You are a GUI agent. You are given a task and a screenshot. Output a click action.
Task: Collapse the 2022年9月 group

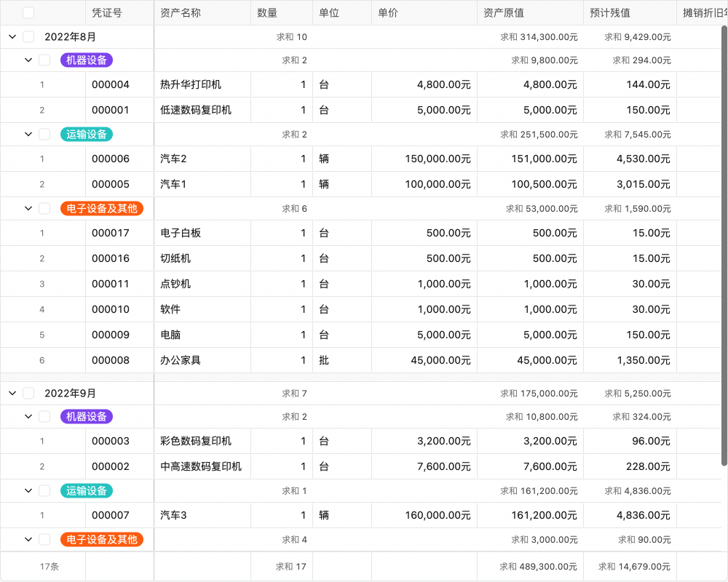(x=12, y=393)
